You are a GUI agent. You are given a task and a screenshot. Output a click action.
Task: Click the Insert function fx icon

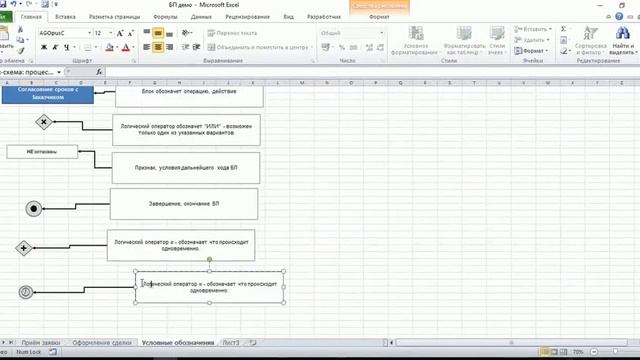pyautogui.click(x=99, y=72)
